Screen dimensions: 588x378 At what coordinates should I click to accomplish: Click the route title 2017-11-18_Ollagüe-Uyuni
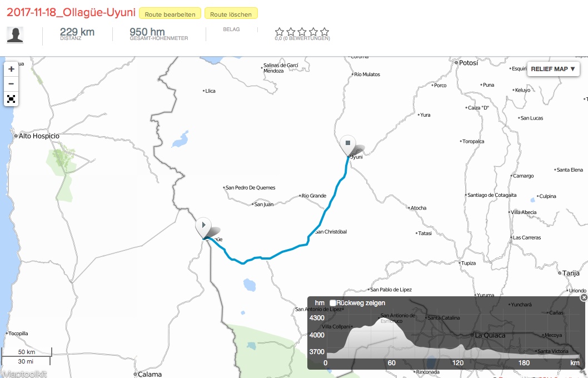click(71, 13)
